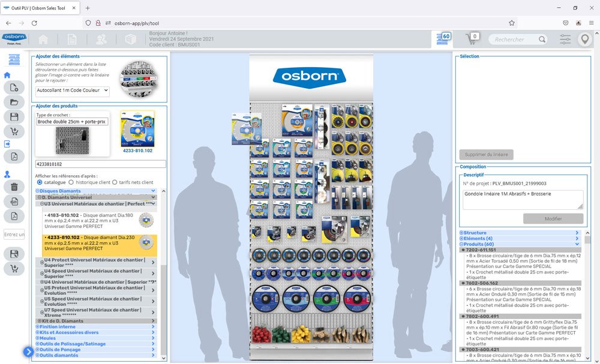Click the Osborn logo in header
This screenshot has width=600, height=364.
pos(14,38)
